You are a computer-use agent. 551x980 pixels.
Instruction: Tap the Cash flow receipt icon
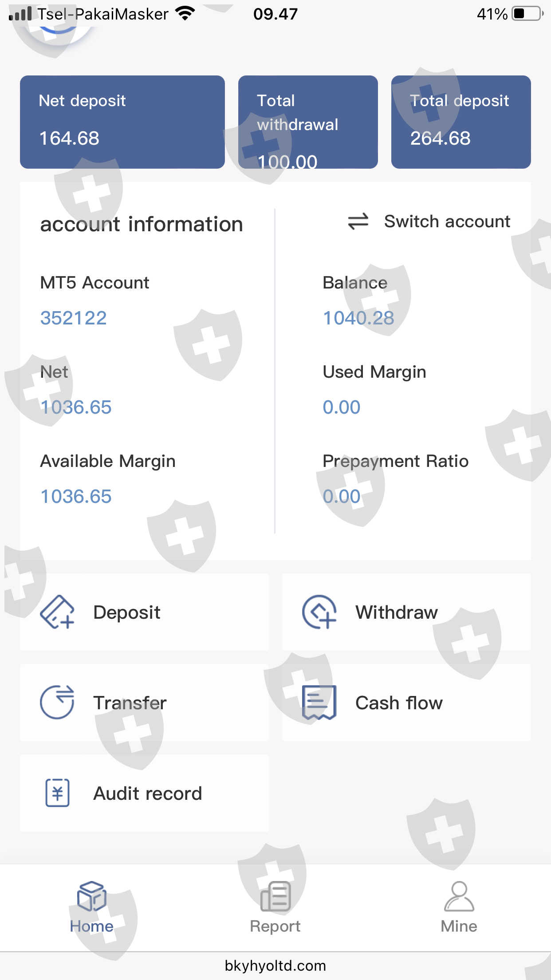[x=319, y=702]
